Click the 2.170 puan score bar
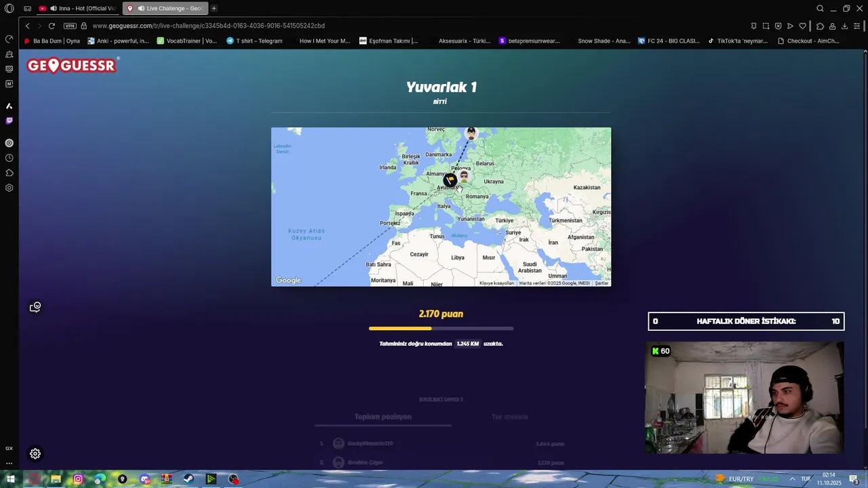This screenshot has width=868, height=488. point(441,328)
